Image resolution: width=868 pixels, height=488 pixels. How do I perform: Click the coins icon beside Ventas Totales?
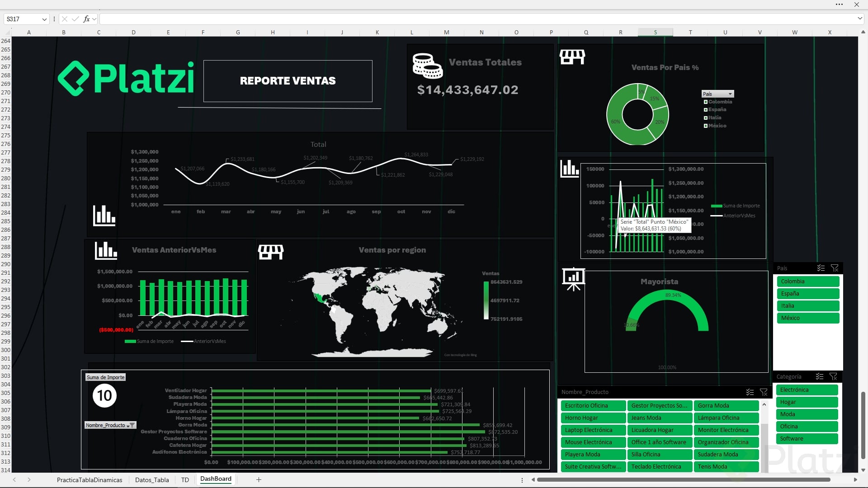427,66
